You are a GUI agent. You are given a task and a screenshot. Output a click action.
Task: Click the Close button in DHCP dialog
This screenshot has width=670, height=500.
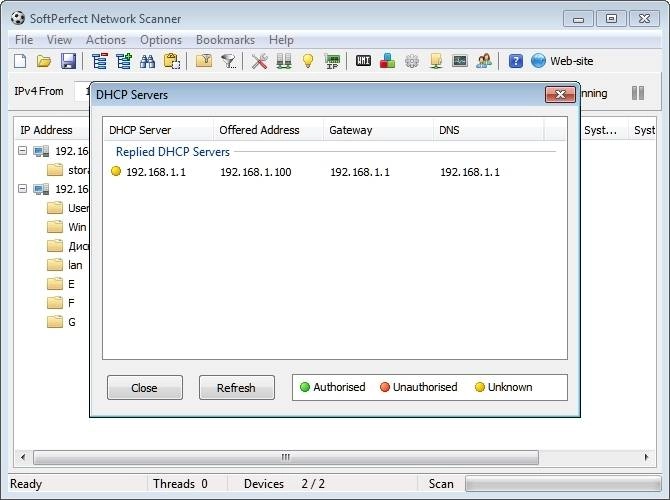tap(145, 388)
